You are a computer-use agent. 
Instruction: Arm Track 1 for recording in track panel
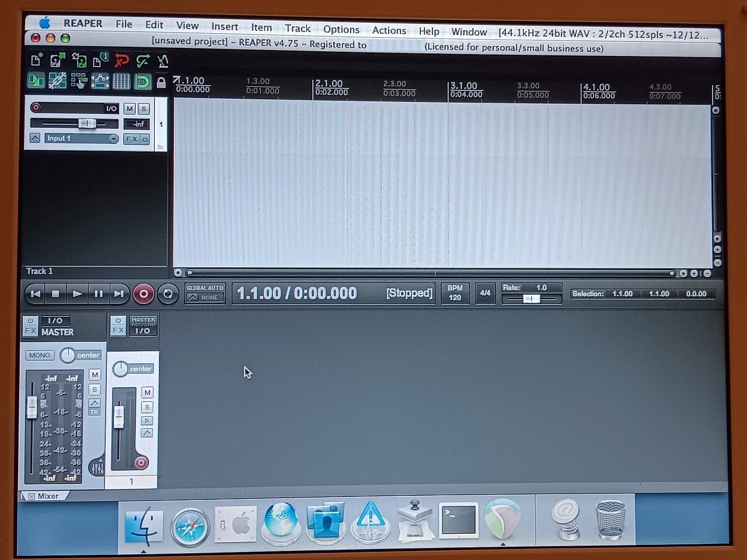(36, 107)
